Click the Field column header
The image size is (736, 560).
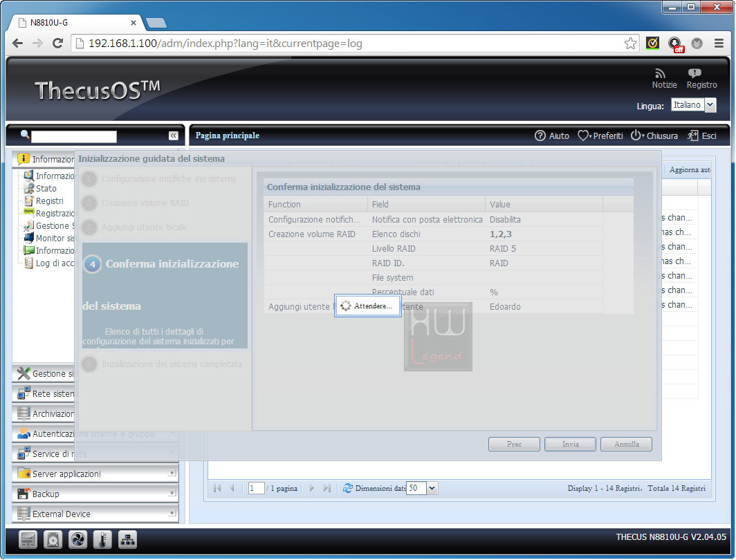coord(426,205)
